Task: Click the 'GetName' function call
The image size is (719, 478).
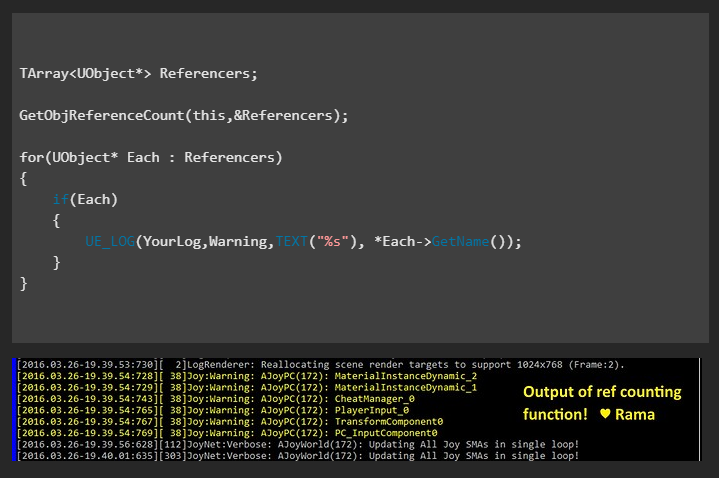Action: pos(460,242)
